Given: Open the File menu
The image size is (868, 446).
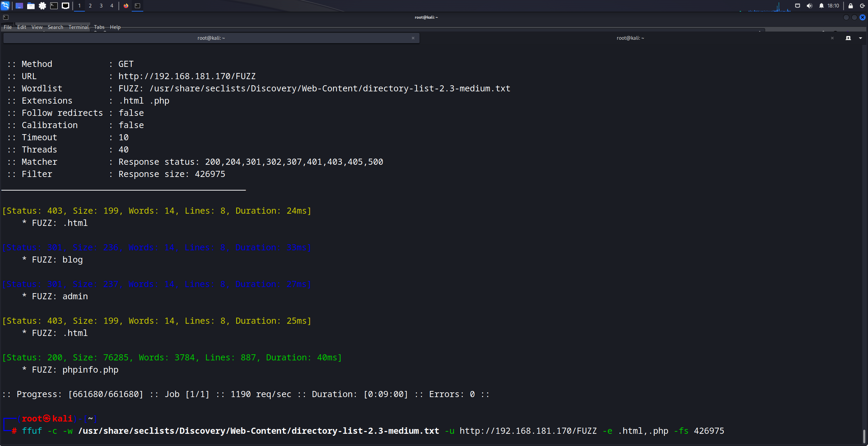Looking at the screenshot, I should point(8,27).
